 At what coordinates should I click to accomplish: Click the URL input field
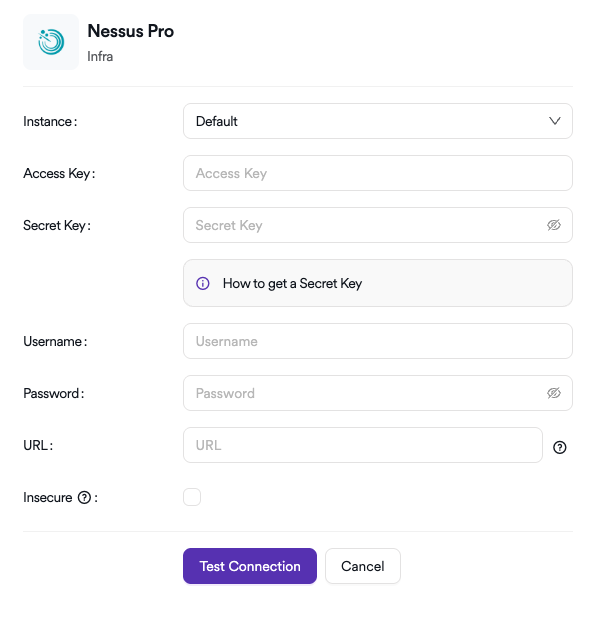(x=362, y=445)
